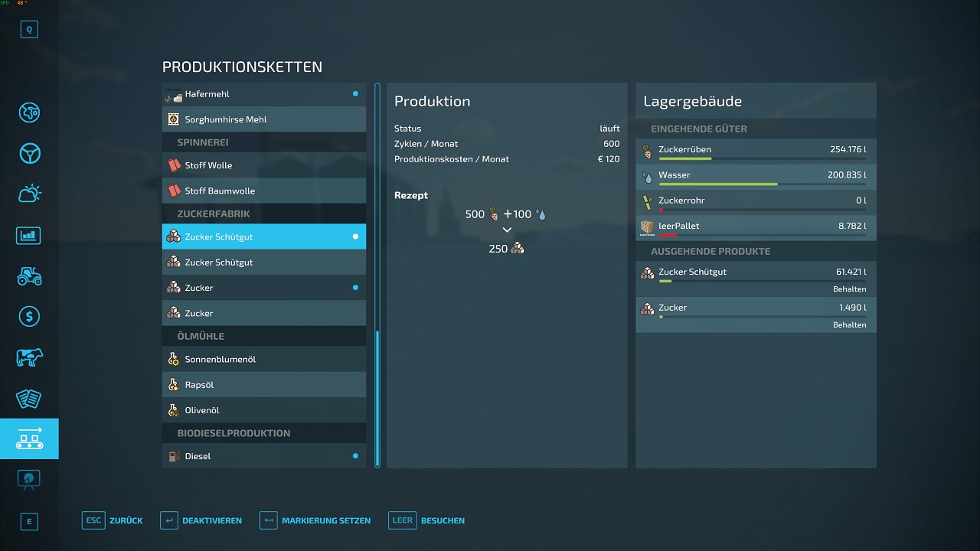Select the steering wheel vehicles icon
The image size is (980, 551).
click(x=29, y=153)
